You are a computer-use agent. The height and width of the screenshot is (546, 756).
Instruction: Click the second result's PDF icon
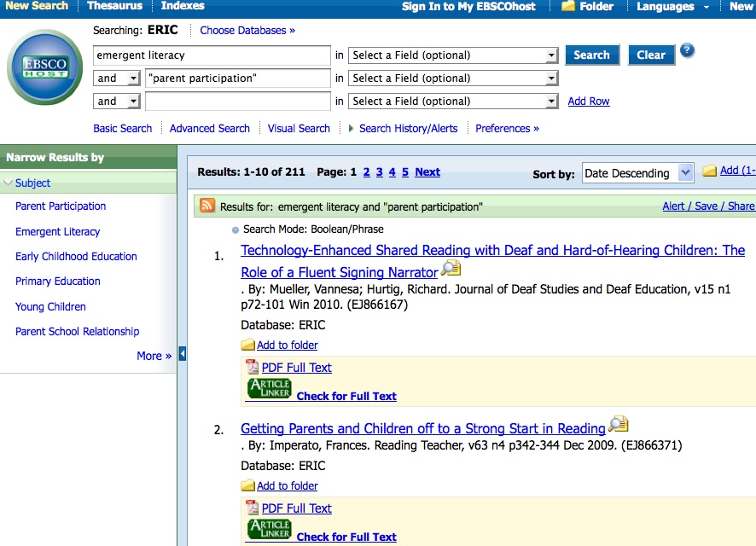[253, 508]
